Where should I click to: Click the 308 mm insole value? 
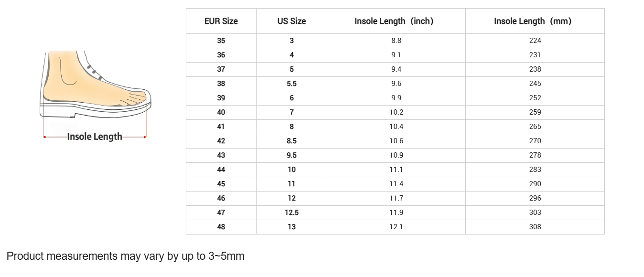pos(535,227)
